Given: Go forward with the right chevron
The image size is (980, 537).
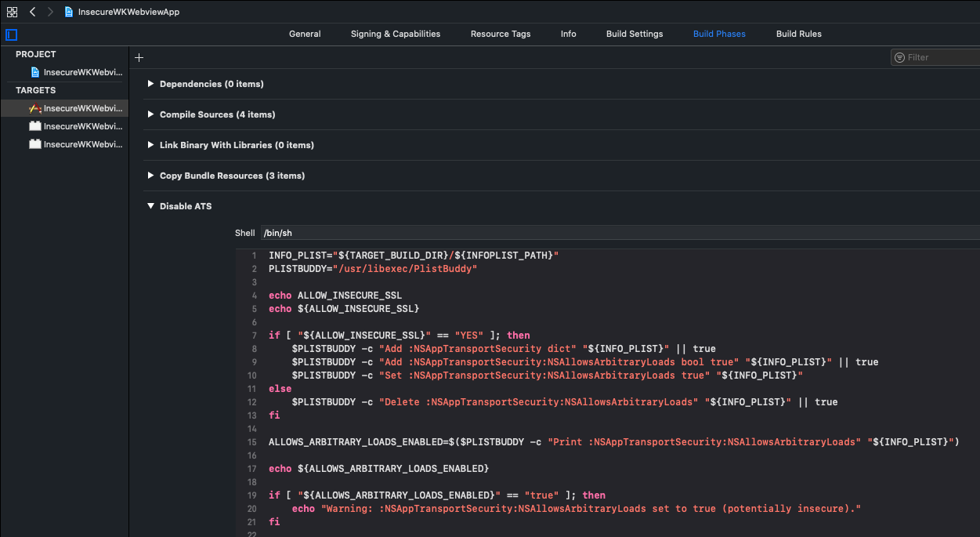Looking at the screenshot, I should click(x=50, y=12).
